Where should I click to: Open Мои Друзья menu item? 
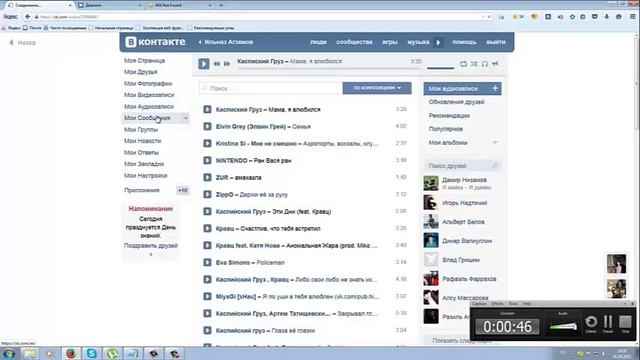pyautogui.click(x=140, y=72)
